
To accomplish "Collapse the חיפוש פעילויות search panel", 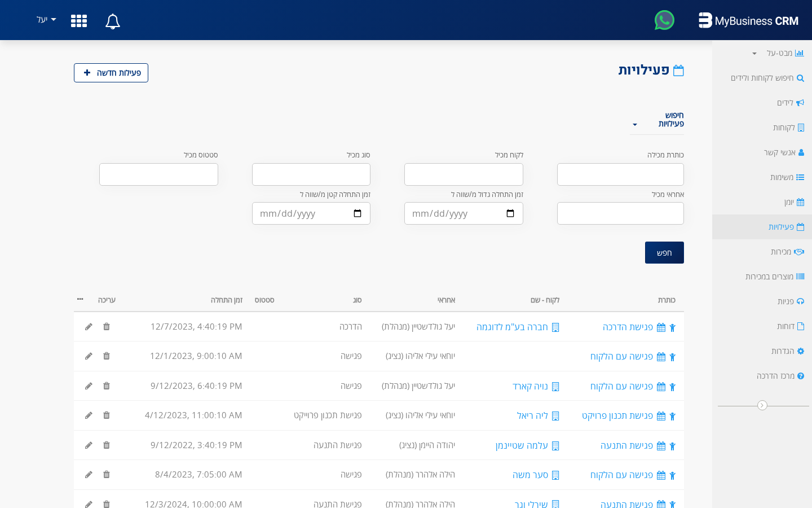I will coord(657,120).
